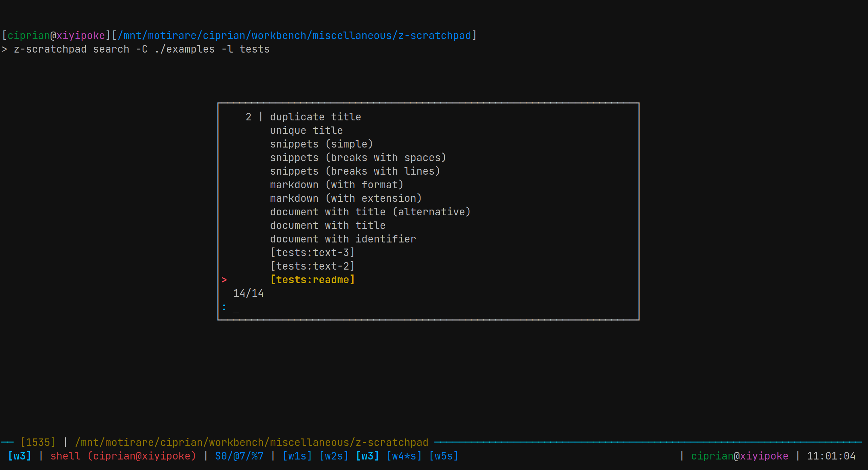Click the leading [w3] session indicator

click(x=19, y=456)
